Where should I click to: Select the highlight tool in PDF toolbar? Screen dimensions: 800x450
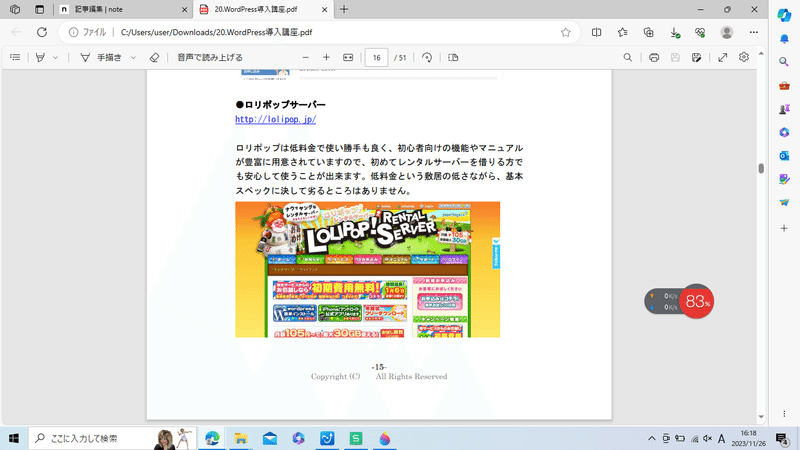[40, 58]
